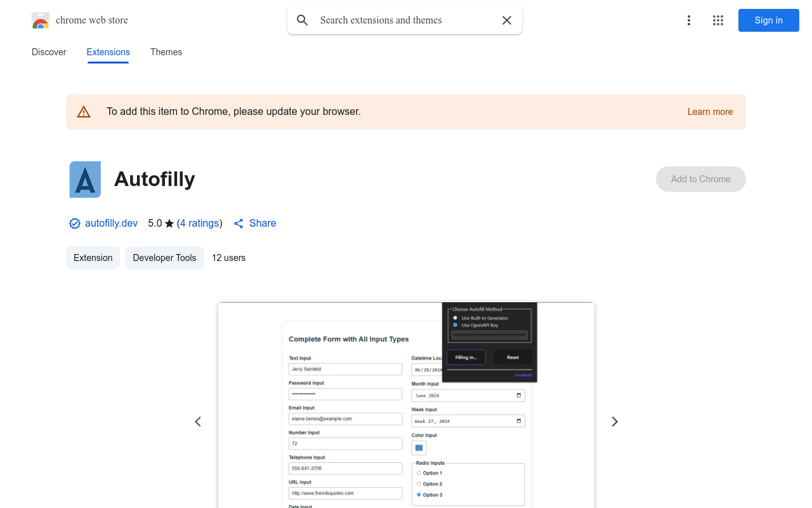Show the previous screenshot with left arrow
The image size is (812, 508).
[198, 422]
